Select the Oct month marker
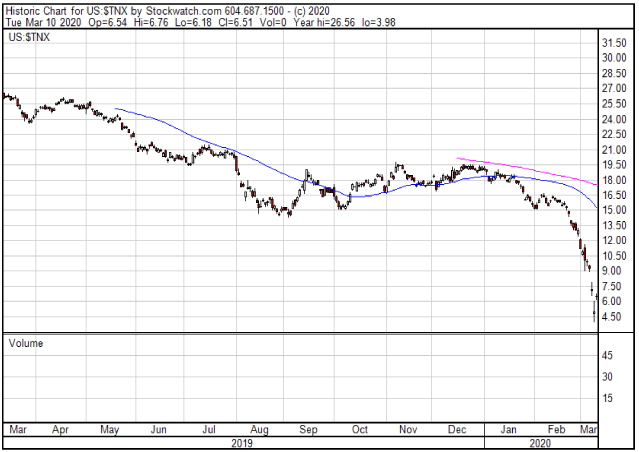639x452 pixels. pyautogui.click(x=358, y=429)
